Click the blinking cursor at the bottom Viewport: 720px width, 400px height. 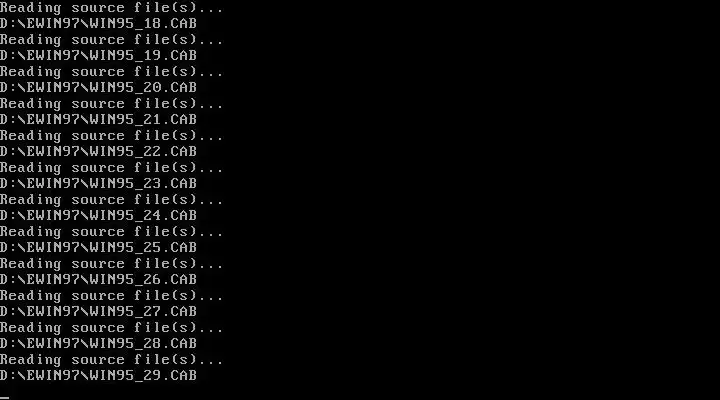pos(5,398)
